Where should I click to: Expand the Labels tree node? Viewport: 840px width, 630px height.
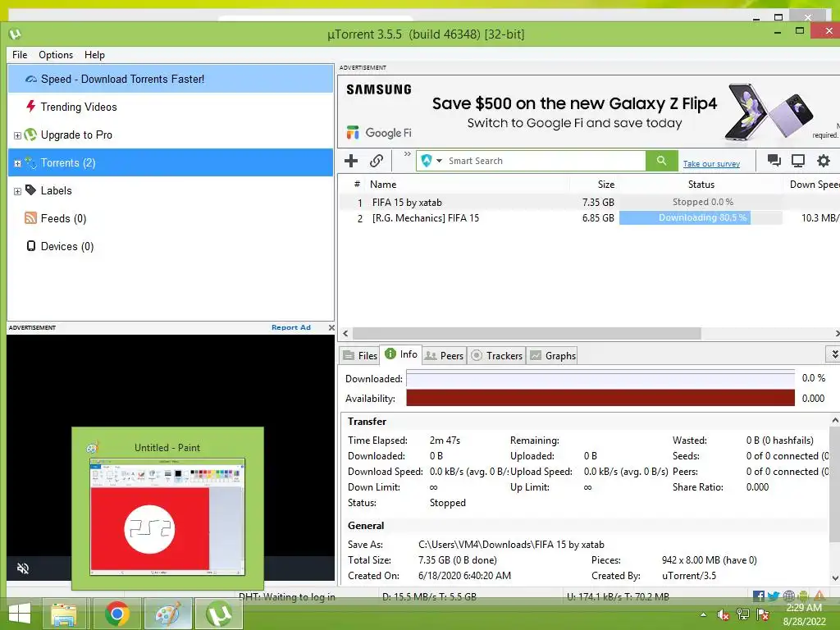[x=17, y=191]
